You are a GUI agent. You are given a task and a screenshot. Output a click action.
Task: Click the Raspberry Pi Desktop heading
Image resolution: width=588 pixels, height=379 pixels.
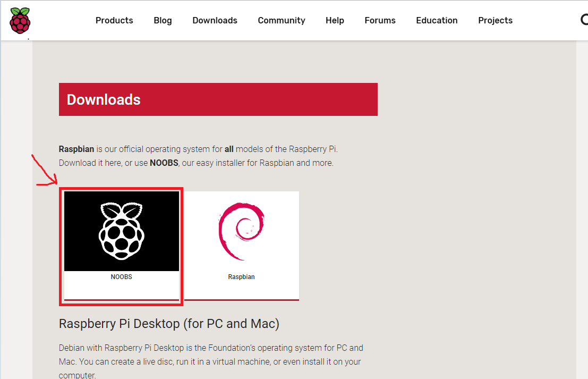[169, 324]
